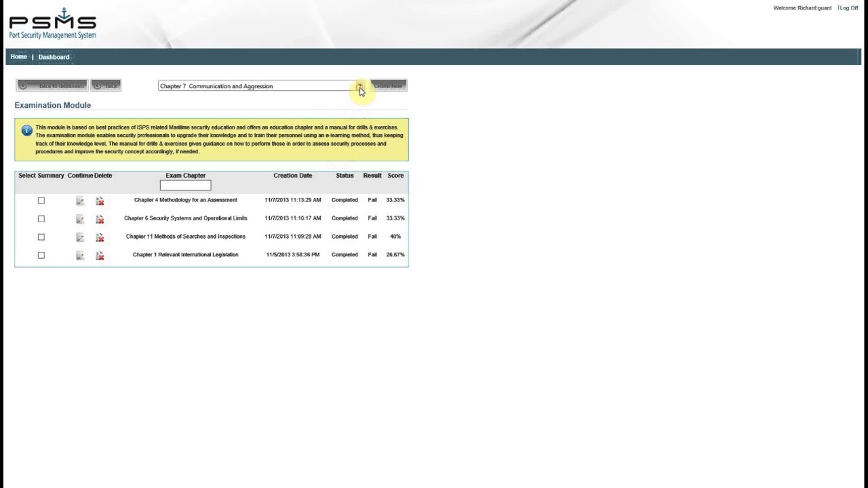Continue the Chapter 4 Methodology exam
868x488 pixels.
[80, 201]
